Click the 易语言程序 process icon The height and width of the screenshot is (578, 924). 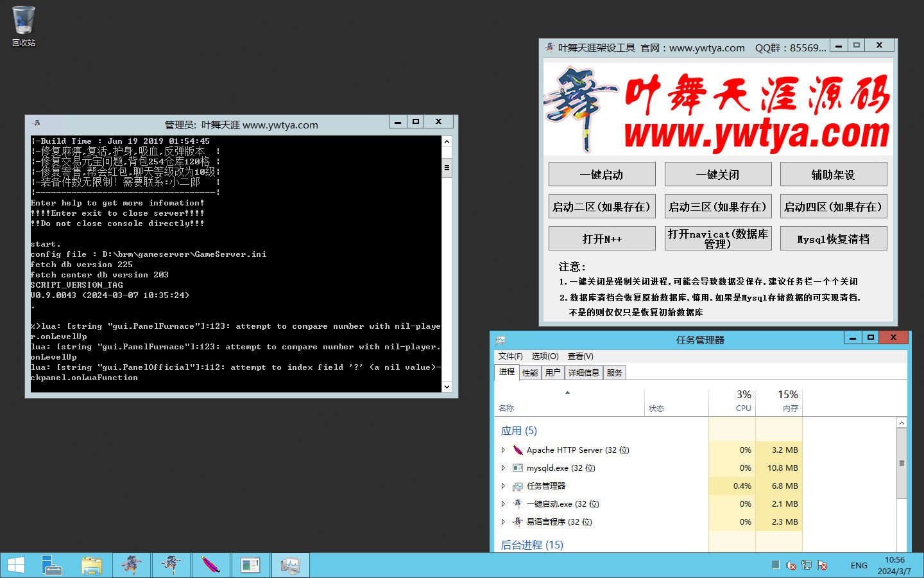[518, 521]
